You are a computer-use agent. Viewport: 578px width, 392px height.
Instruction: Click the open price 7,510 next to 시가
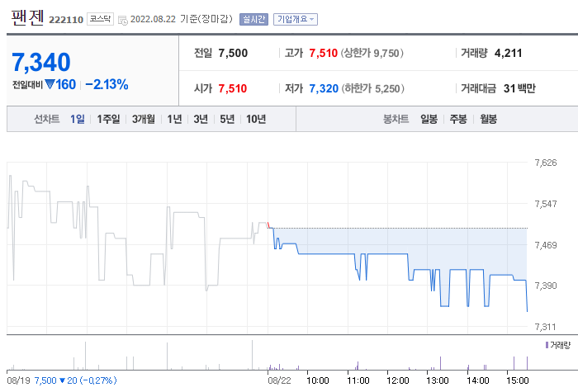point(233,88)
